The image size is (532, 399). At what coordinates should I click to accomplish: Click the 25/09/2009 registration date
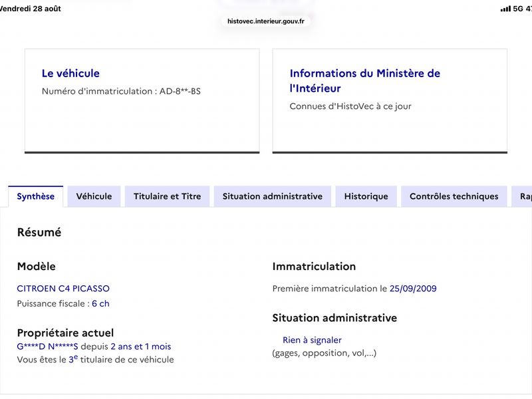[x=413, y=289]
